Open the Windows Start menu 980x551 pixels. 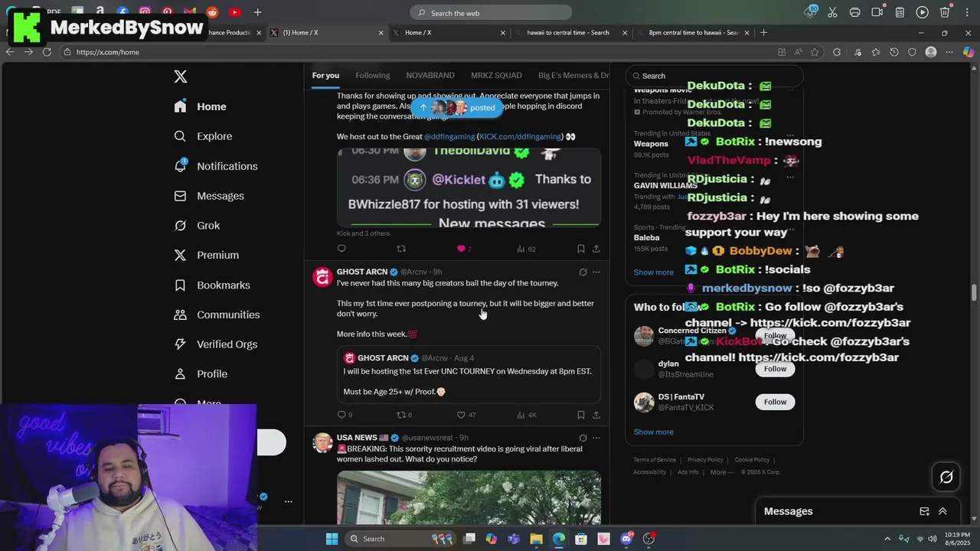point(332,539)
